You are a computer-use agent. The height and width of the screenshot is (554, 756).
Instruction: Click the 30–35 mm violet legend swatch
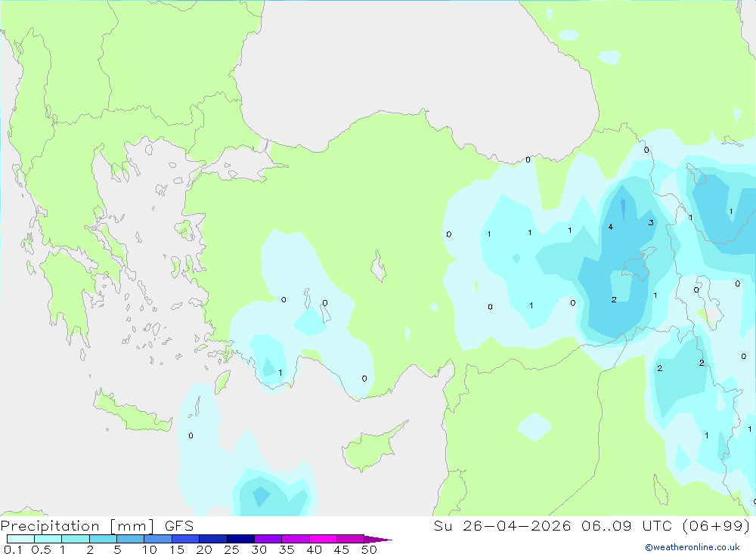[x=268, y=539]
